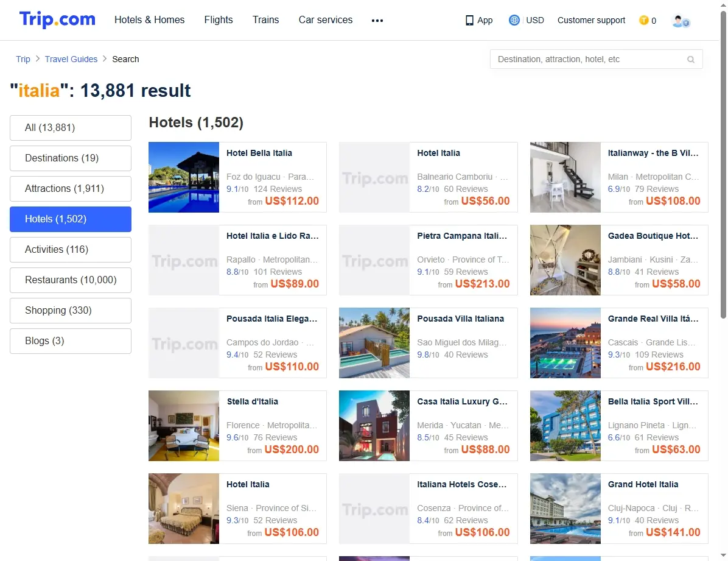728x561 pixels.
Task: Click the US$213.00 price
Action: [482, 283]
